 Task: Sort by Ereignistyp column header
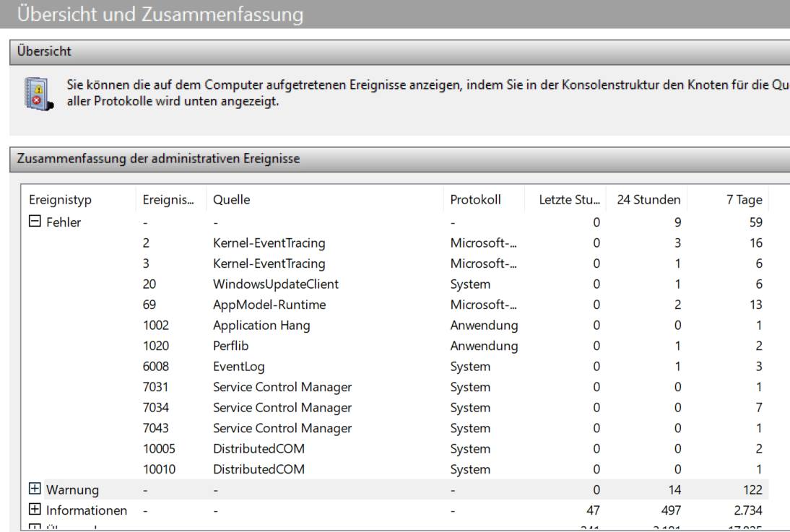click(61, 200)
